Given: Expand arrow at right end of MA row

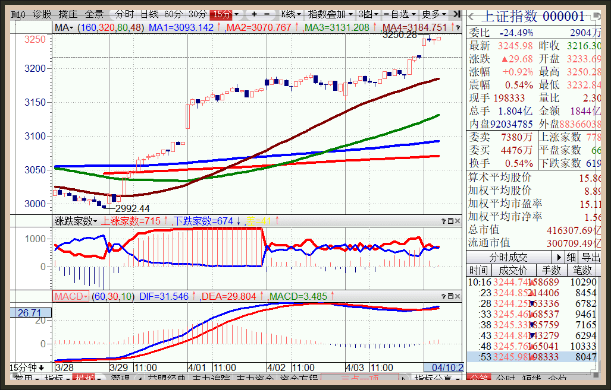Looking at the screenshot, I should (x=458, y=28).
